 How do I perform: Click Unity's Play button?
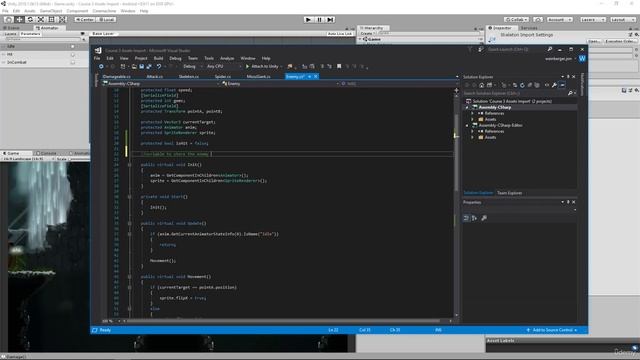pyautogui.click(x=309, y=20)
